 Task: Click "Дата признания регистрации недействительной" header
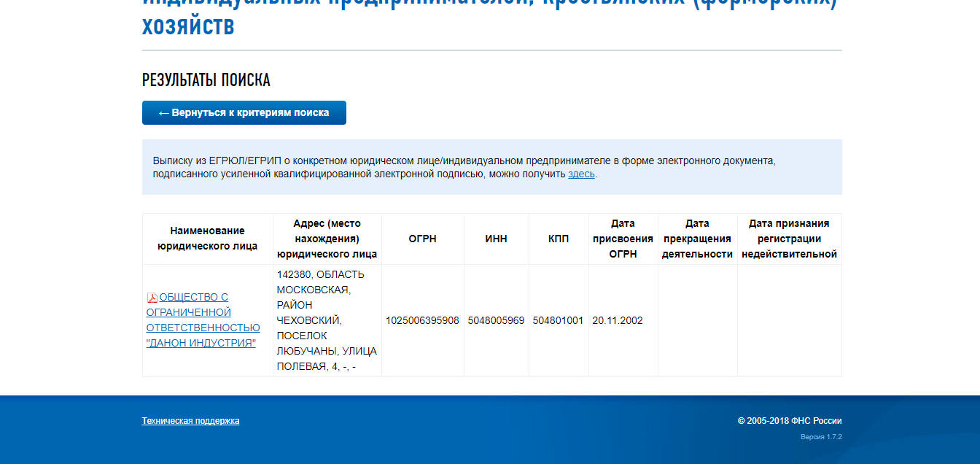pos(789,239)
